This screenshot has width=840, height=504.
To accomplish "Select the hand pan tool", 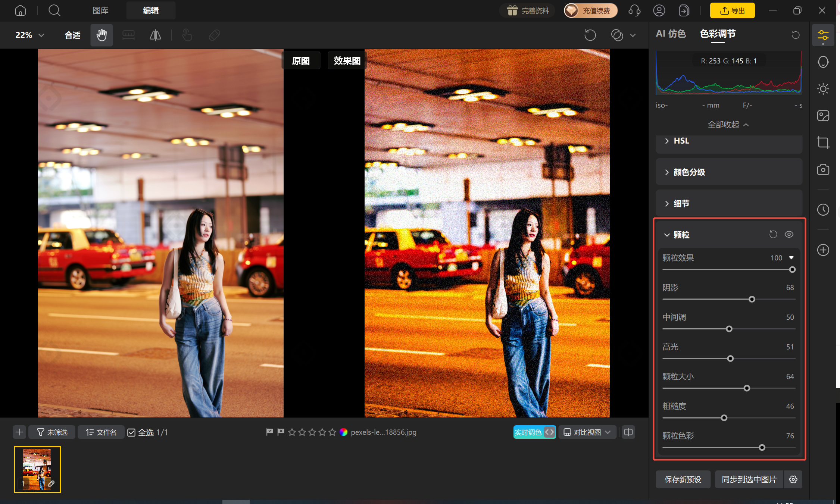I will (102, 35).
